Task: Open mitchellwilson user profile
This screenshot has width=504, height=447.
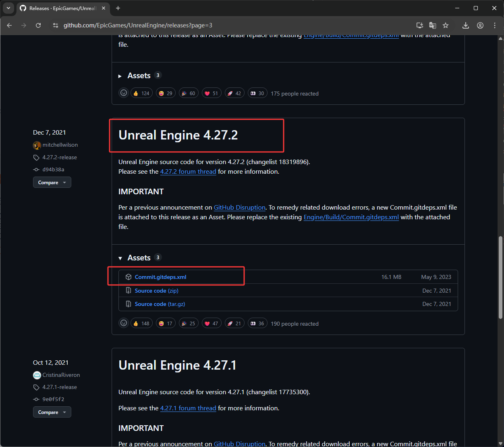Action: click(60, 145)
